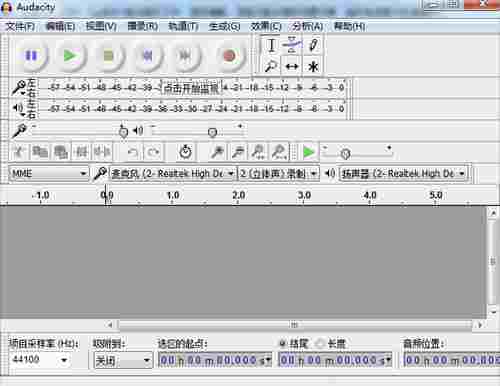
Task: Select the Draw pencil tool
Action: [x=313, y=45]
